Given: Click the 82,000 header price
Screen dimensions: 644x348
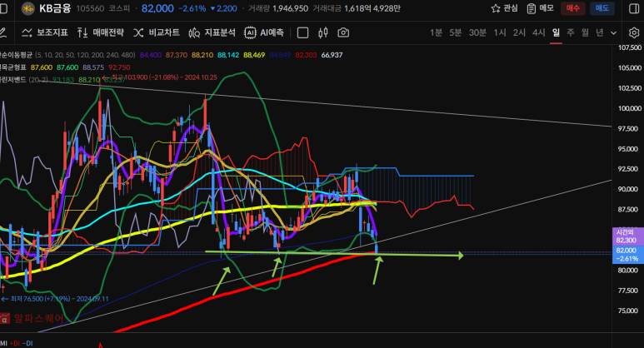Looking at the screenshot, I should coord(157,8).
